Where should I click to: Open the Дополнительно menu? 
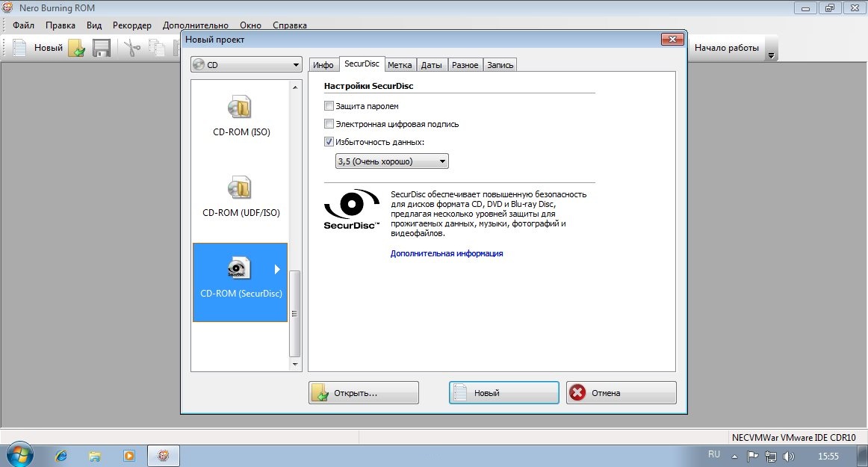click(x=196, y=25)
